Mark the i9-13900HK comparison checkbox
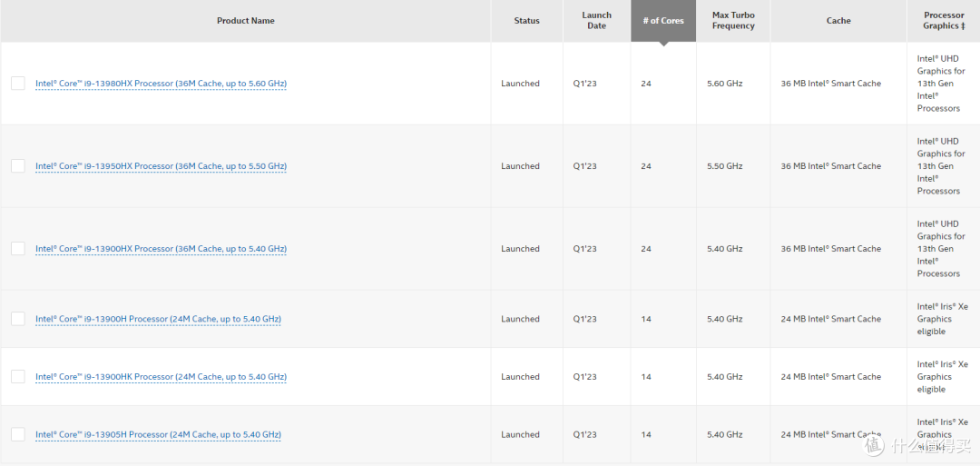The height and width of the screenshot is (466, 980). pos(18,377)
